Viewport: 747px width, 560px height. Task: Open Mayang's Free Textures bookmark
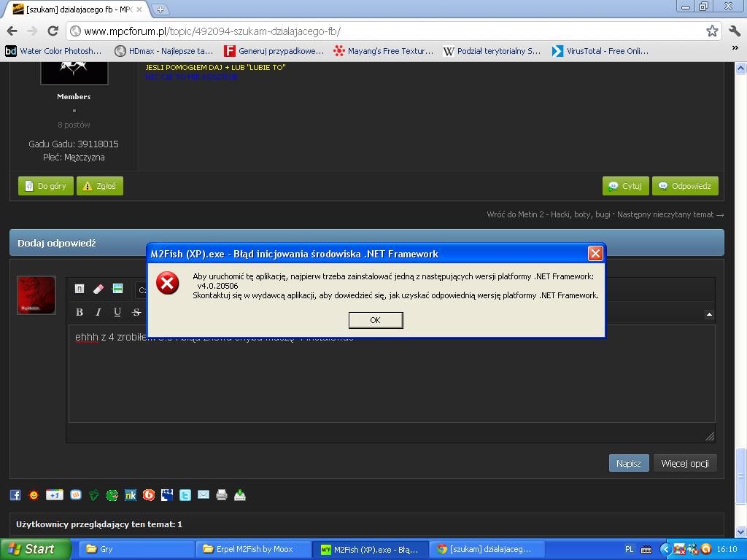[384, 51]
